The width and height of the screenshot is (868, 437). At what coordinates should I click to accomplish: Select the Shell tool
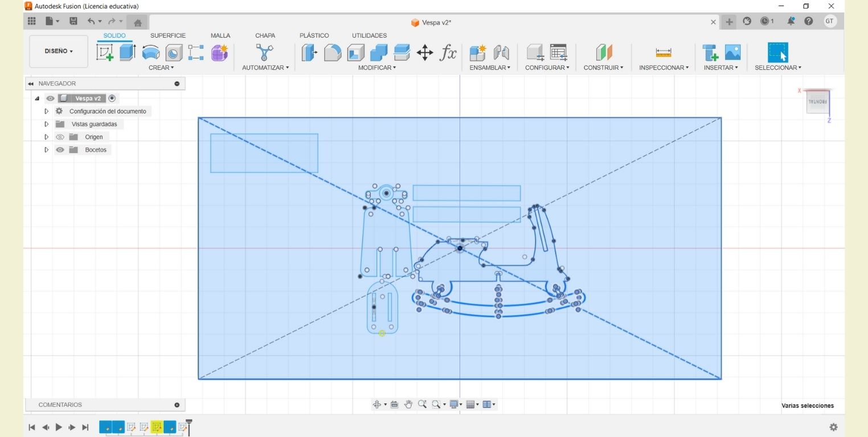tap(356, 53)
